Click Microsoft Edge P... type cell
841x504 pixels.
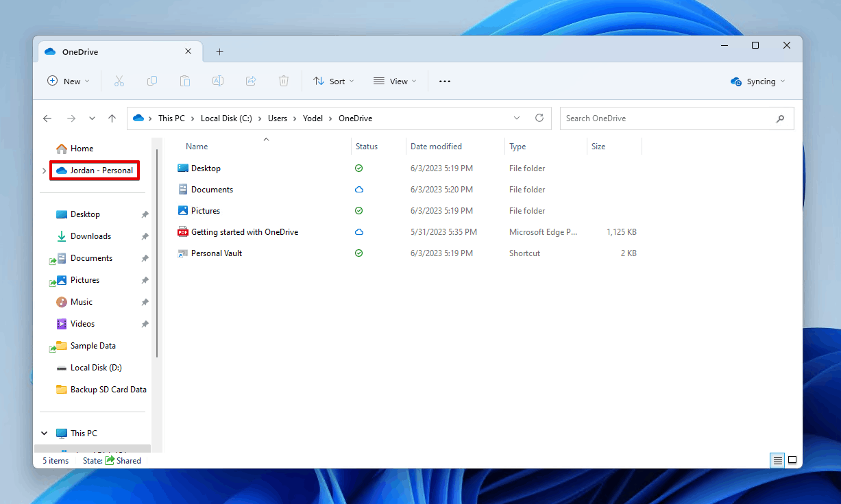click(x=544, y=232)
